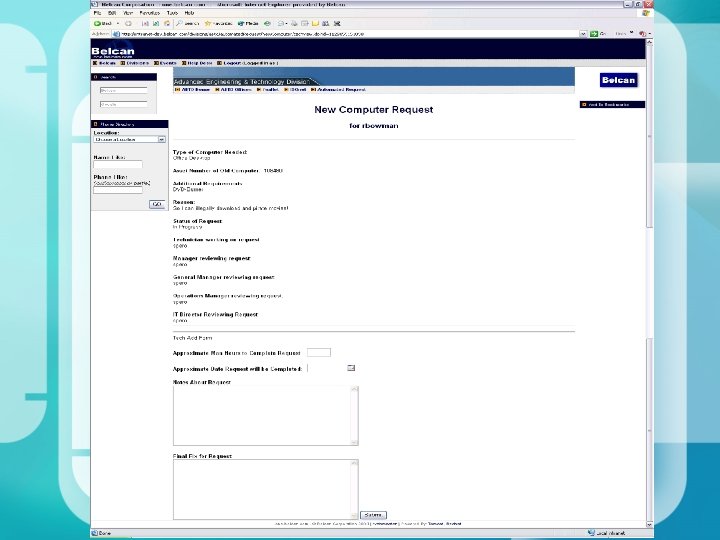Click the Type of Computer Needed label
The height and width of the screenshot is (540, 720).
[x=210, y=152]
